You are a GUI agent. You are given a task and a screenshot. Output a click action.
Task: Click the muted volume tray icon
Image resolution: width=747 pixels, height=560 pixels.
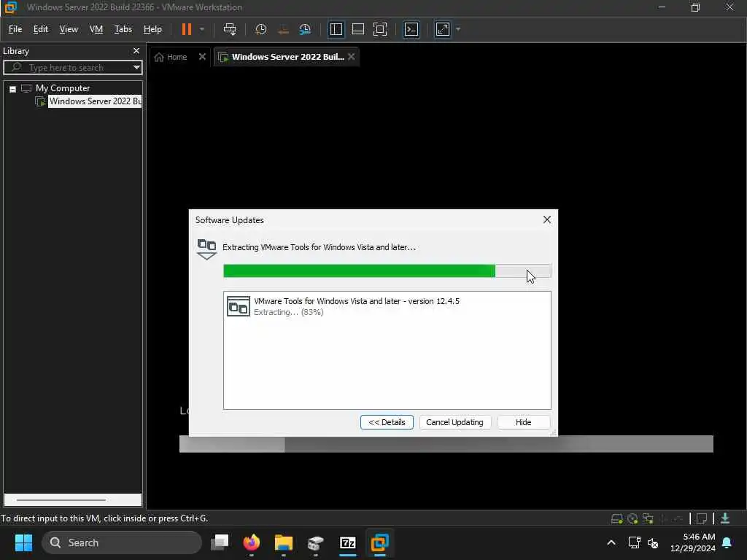(x=653, y=542)
